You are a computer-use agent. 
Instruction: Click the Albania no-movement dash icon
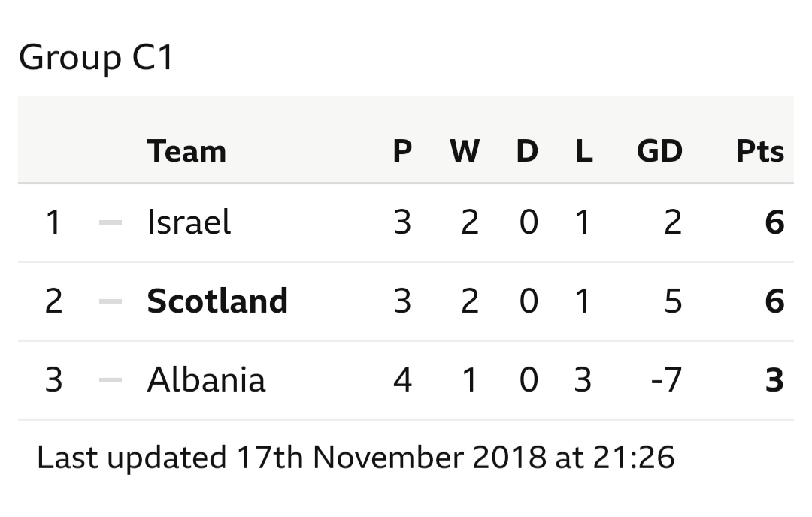coord(111,379)
